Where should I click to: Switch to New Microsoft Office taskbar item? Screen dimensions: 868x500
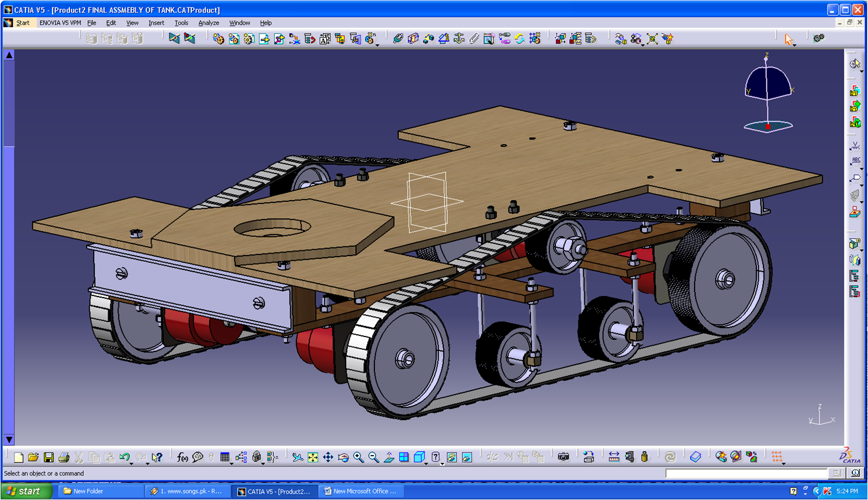click(x=361, y=491)
